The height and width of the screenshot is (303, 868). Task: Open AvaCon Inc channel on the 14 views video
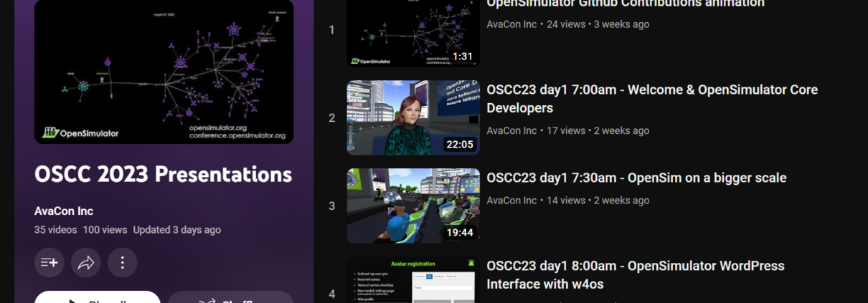pos(511,200)
